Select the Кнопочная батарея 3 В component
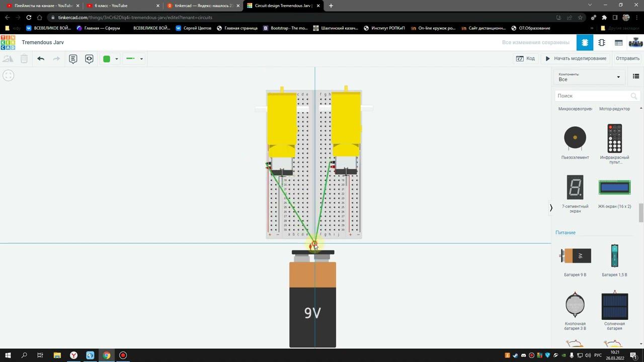Image resolution: width=644 pixels, height=362 pixels. coord(575,311)
